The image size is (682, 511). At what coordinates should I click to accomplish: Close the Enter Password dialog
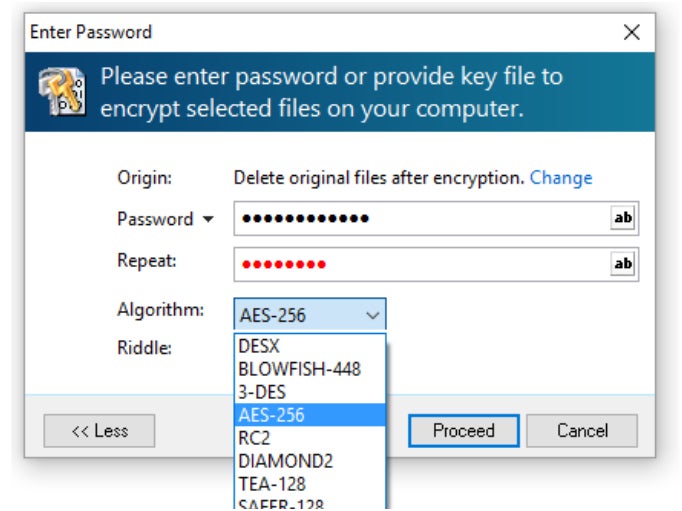point(632,32)
